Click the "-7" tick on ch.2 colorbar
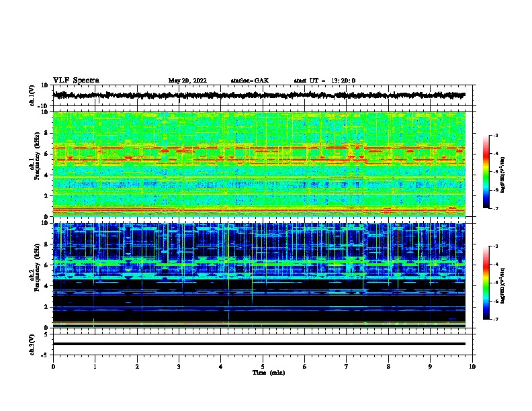 tap(496, 319)
